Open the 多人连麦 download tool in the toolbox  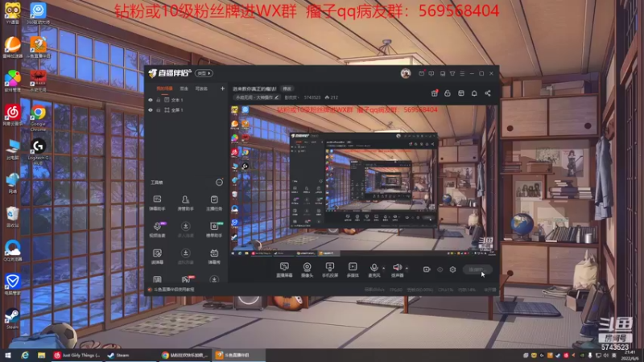pos(186,229)
